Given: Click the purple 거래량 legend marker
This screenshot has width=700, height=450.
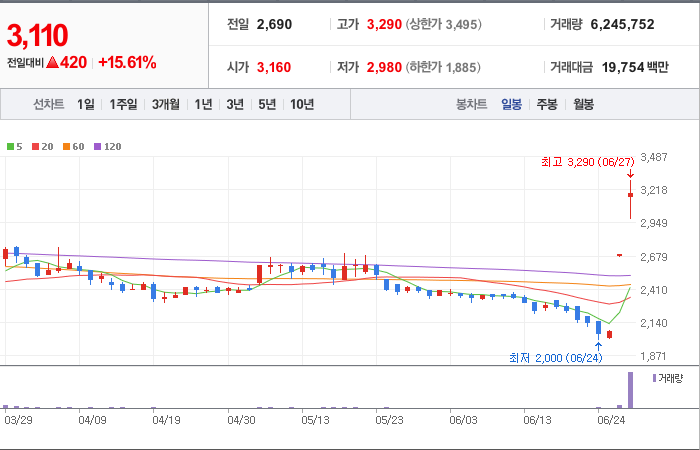Looking at the screenshot, I should click(x=654, y=379).
